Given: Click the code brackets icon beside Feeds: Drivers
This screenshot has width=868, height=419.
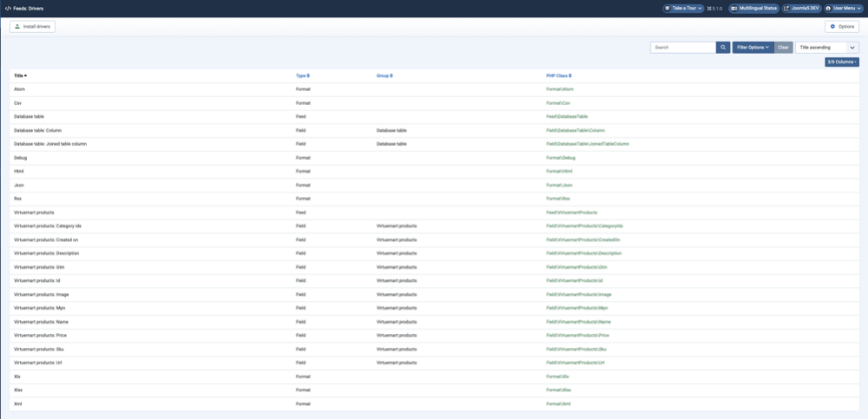Looking at the screenshot, I should click(x=8, y=8).
